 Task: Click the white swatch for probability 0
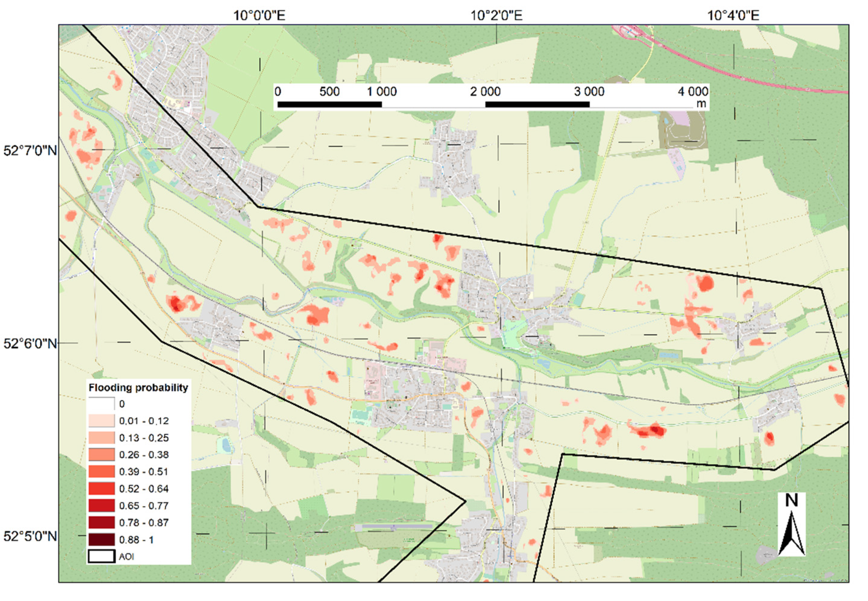[101, 404]
